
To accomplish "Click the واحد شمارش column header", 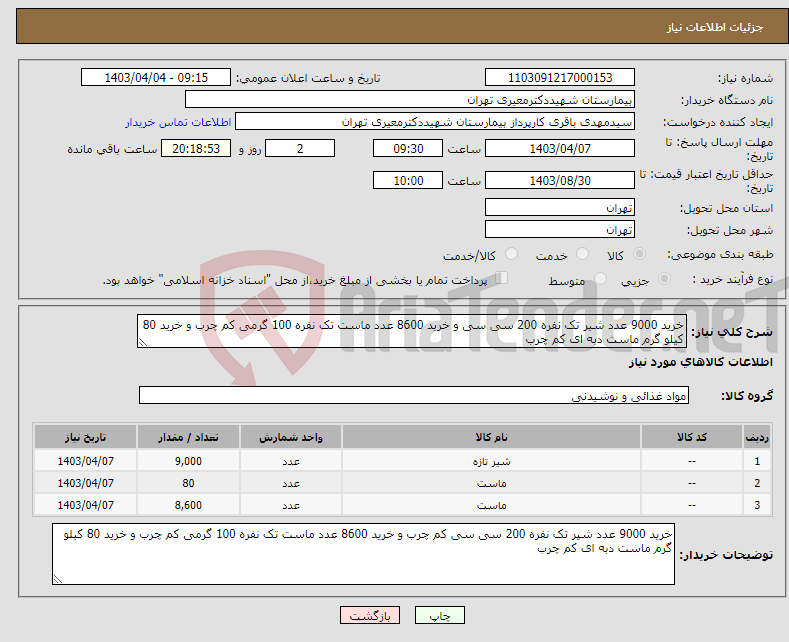I will tap(291, 437).
